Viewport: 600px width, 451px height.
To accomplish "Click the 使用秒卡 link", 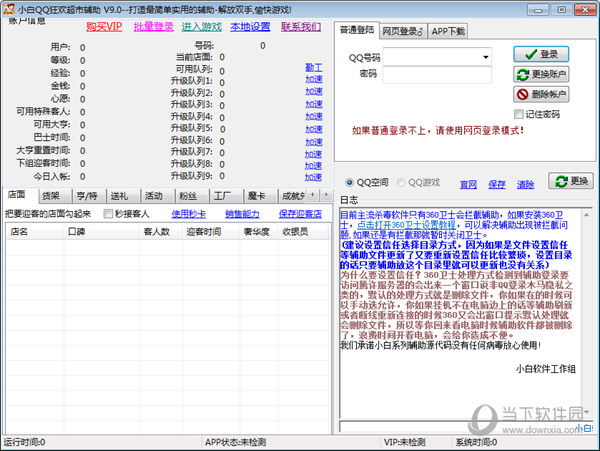I will 189,214.
